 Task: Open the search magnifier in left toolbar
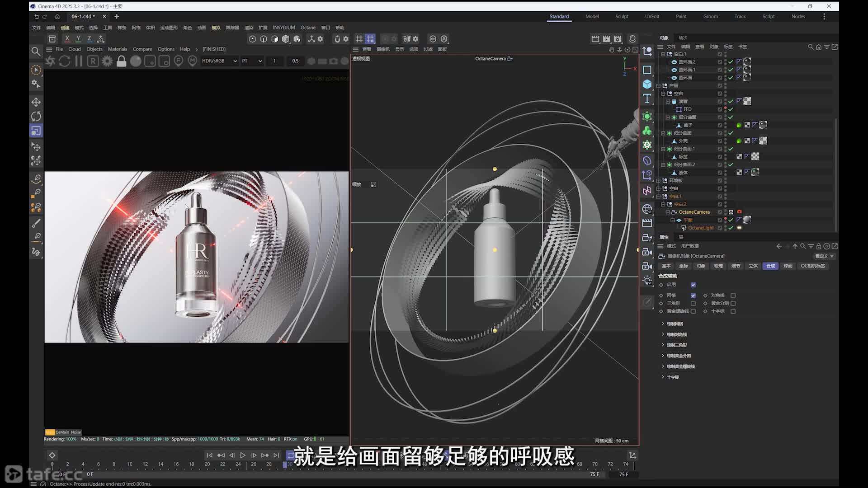point(36,51)
